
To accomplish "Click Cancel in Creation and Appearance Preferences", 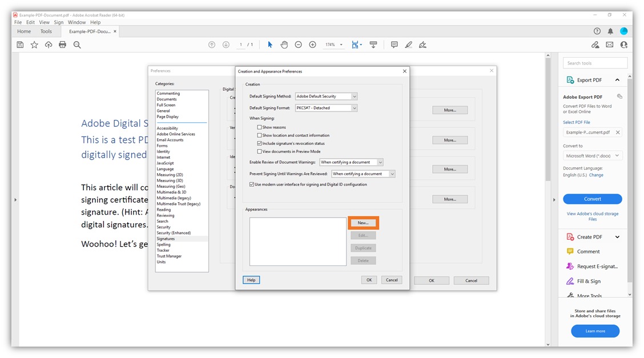I will [x=392, y=280].
